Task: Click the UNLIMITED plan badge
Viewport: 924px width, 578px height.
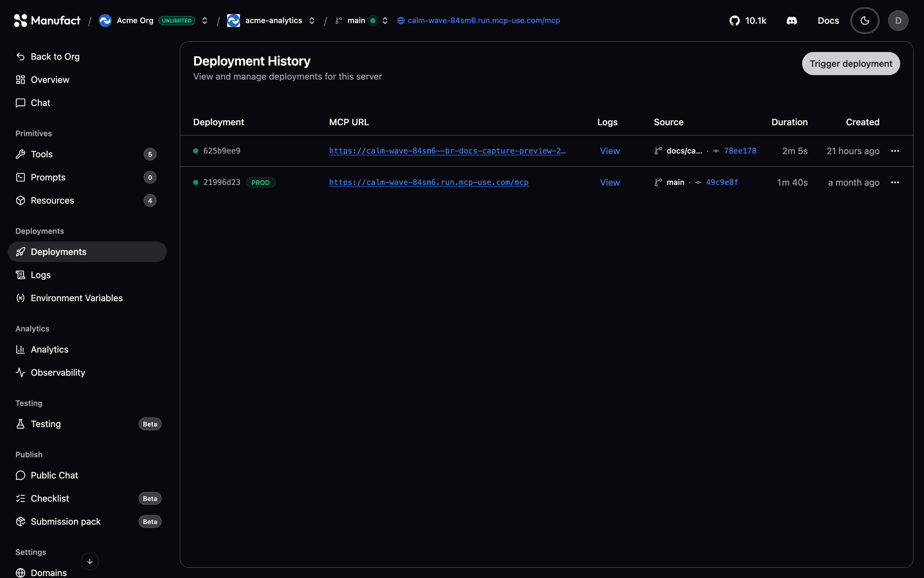Action: coord(177,21)
